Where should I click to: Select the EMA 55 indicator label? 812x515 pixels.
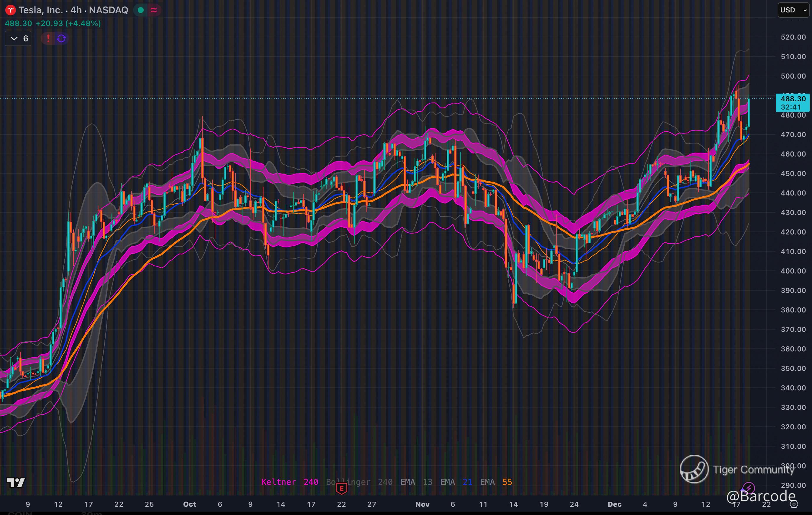click(x=496, y=482)
